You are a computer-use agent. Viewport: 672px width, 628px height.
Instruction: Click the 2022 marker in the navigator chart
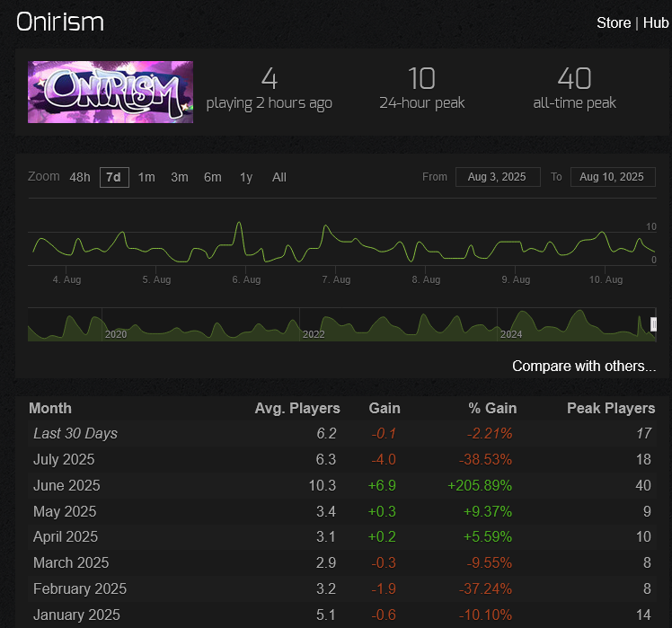(314, 334)
